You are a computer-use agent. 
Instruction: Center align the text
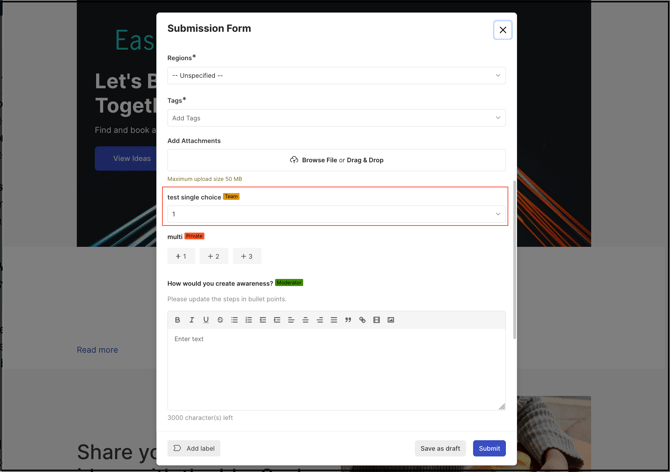[x=306, y=320]
